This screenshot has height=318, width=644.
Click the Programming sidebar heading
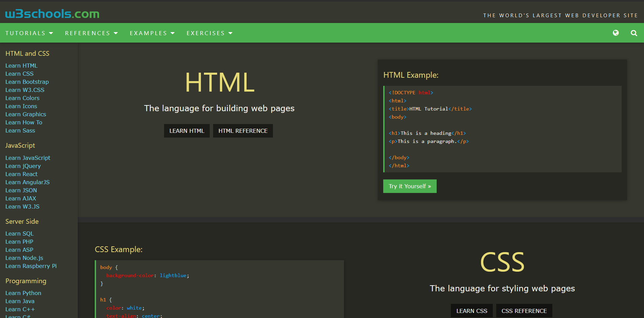coord(26,281)
